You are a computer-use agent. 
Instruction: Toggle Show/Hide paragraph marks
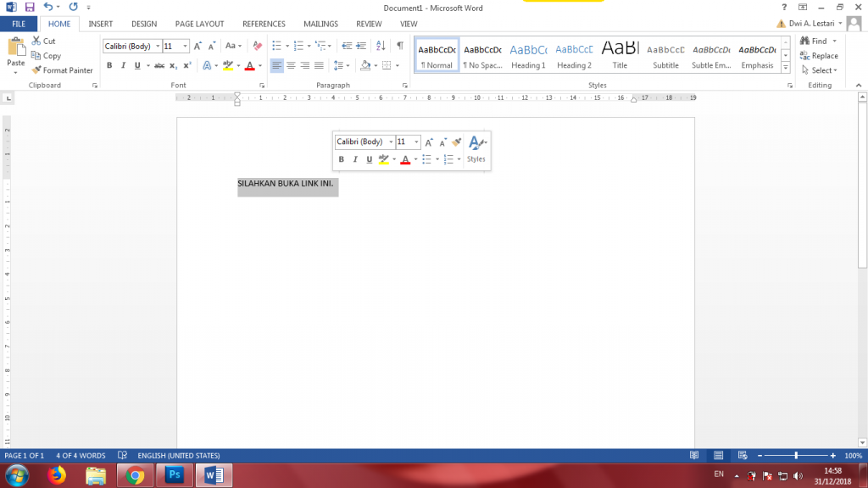(x=400, y=46)
